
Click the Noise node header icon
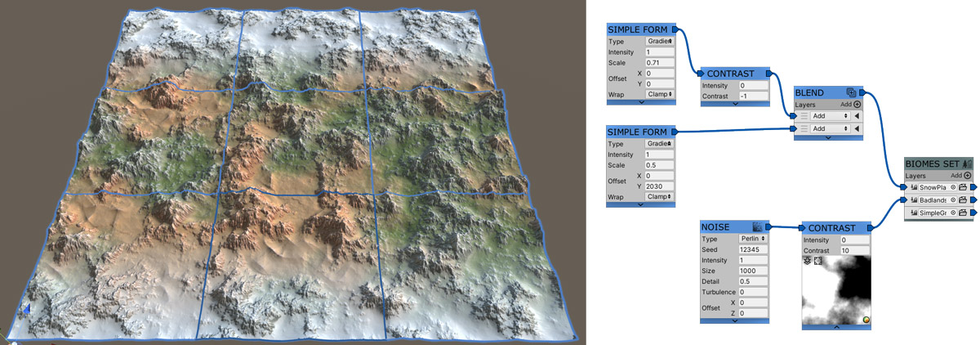[757, 226]
